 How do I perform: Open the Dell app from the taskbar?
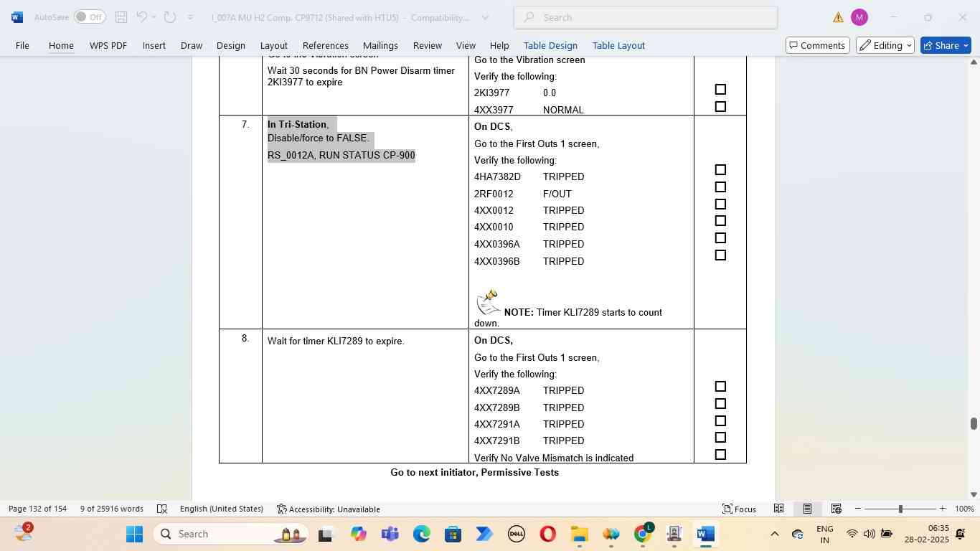516,534
